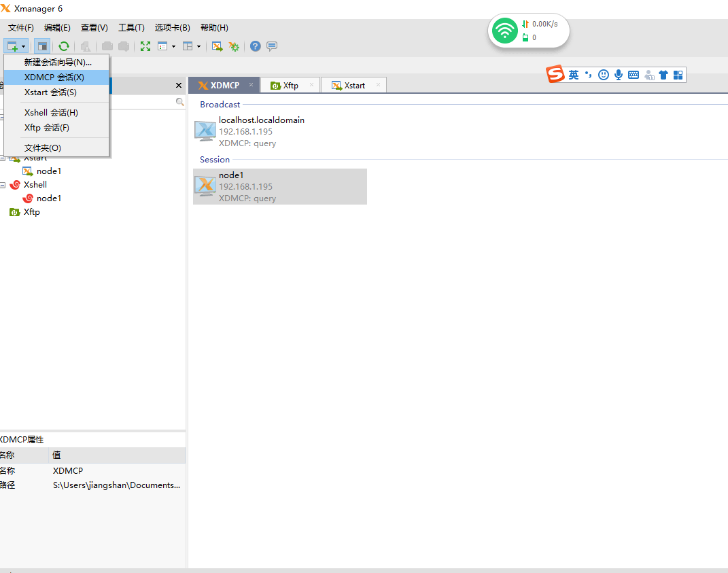Click the Sogou microphone voice input icon
The image size is (728, 573).
[619, 75]
